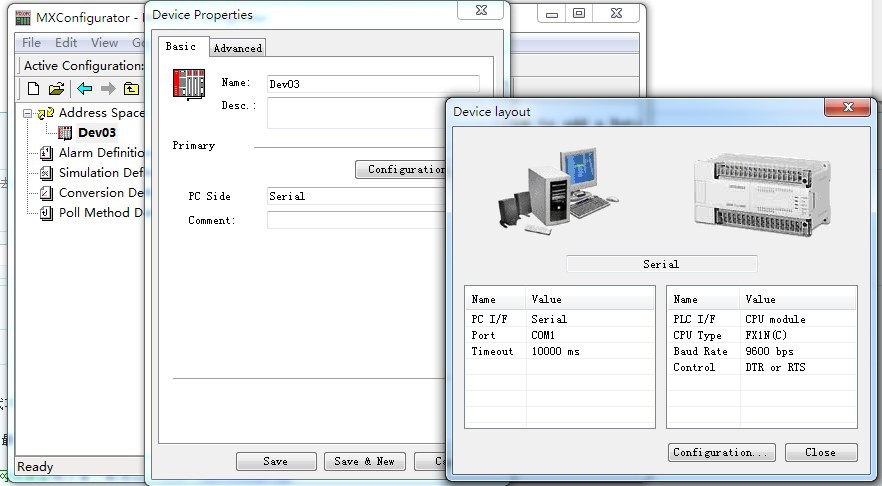The width and height of the screenshot is (882, 486).
Task: Select Poll Method Definitions tree node
Action: click(x=100, y=213)
